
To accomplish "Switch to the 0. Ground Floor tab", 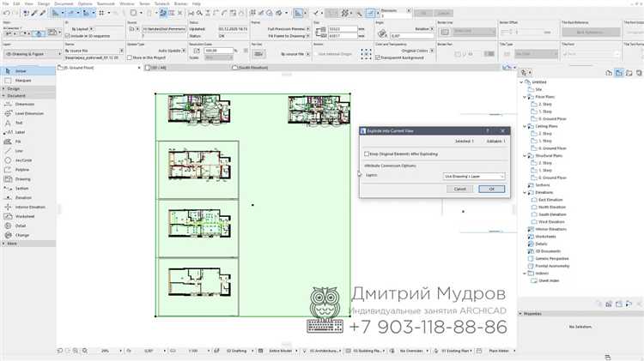I will pyautogui.click(x=98, y=68).
